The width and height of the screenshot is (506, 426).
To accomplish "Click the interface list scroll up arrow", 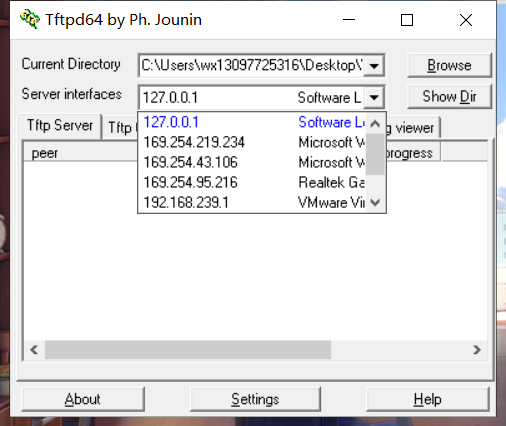I will 375,124.
